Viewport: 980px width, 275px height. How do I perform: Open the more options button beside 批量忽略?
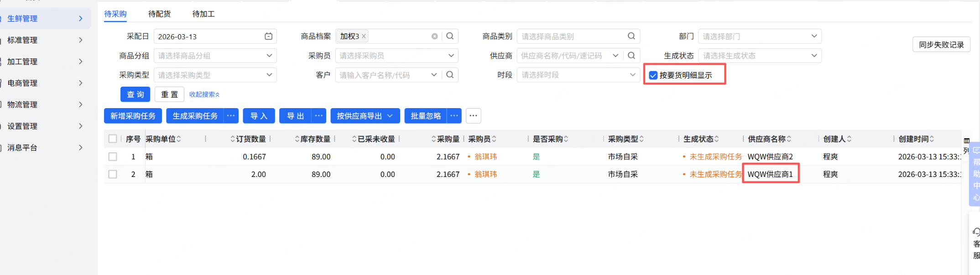pyautogui.click(x=454, y=116)
